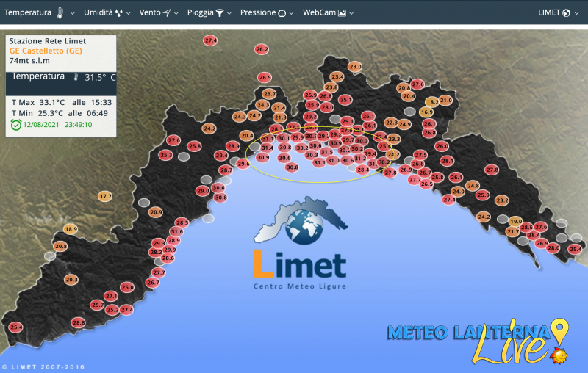
Task: Expand the Temperatura dropdown chevron
Action: pos(72,13)
